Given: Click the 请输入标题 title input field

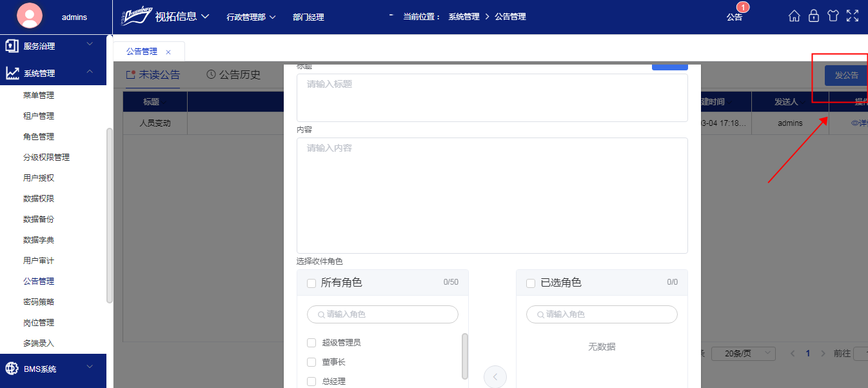Looking at the screenshot, I should [491, 97].
